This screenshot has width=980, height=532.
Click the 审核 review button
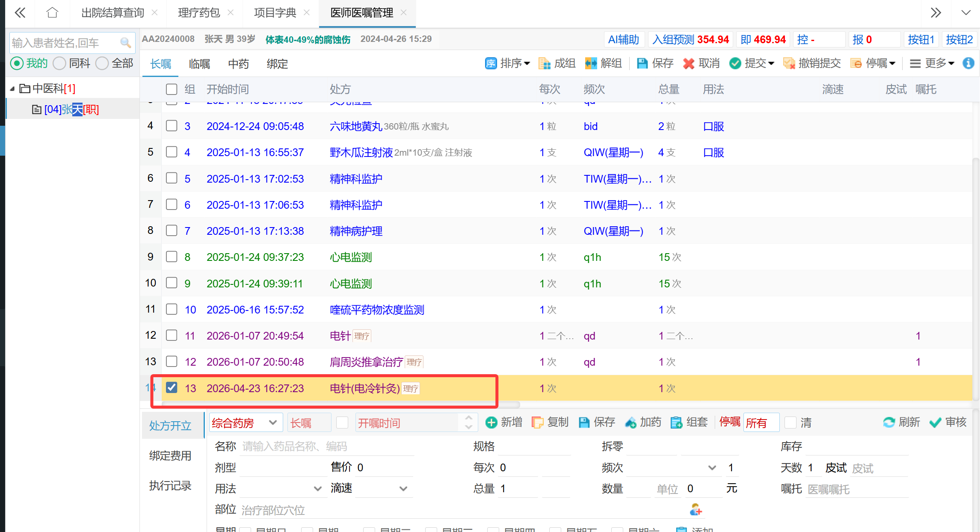click(948, 423)
